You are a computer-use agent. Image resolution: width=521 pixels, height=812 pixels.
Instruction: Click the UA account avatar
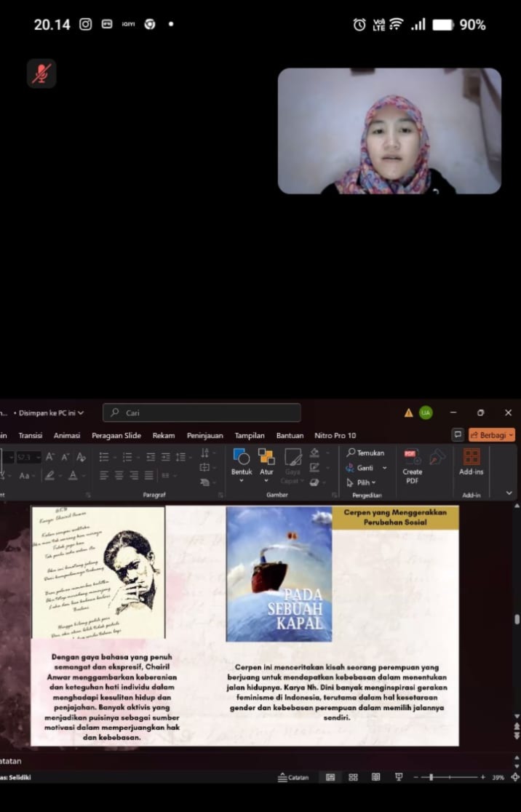[426, 413]
